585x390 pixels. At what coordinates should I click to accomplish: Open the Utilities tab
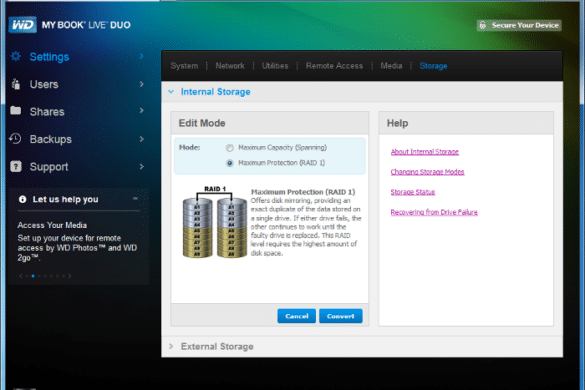point(275,66)
